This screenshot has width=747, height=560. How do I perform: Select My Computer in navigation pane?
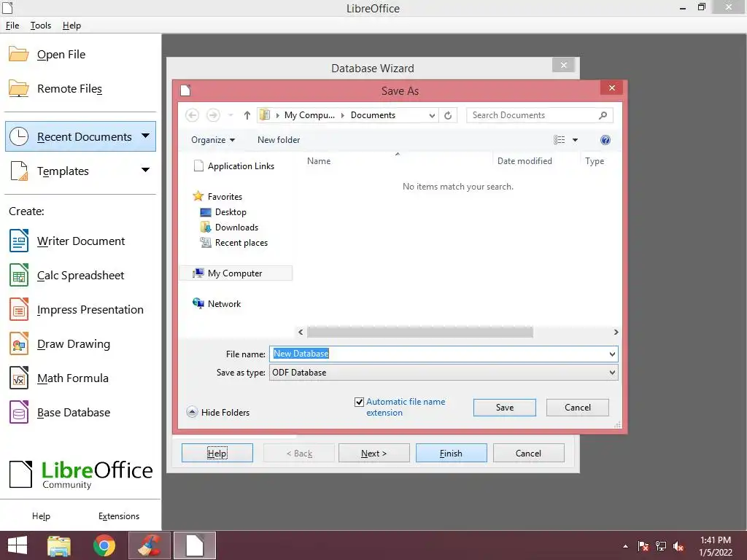point(236,273)
